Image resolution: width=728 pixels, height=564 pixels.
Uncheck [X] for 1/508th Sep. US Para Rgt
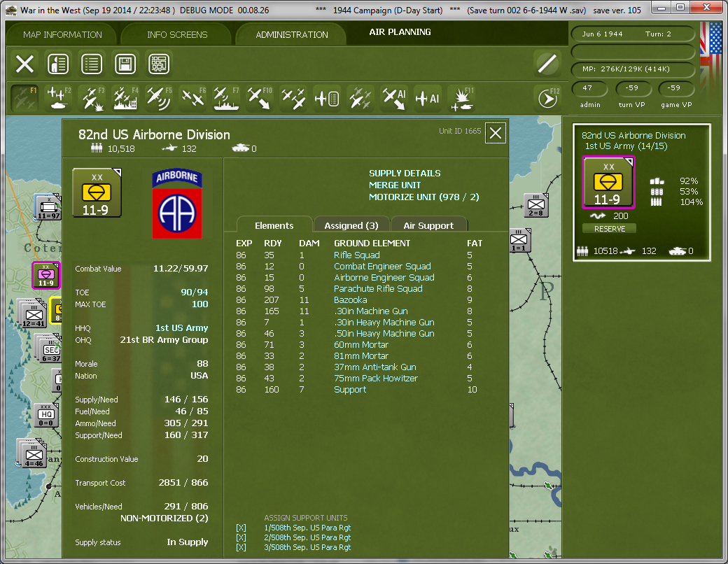pyautogui.click(x=241, y=528)
